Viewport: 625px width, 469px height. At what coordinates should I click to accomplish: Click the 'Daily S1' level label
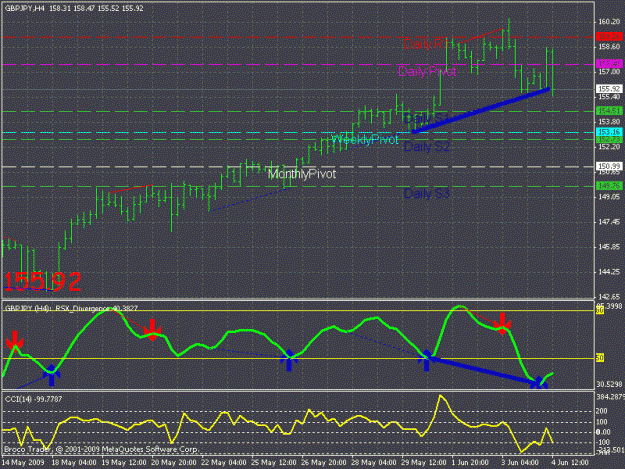(426, 118)
